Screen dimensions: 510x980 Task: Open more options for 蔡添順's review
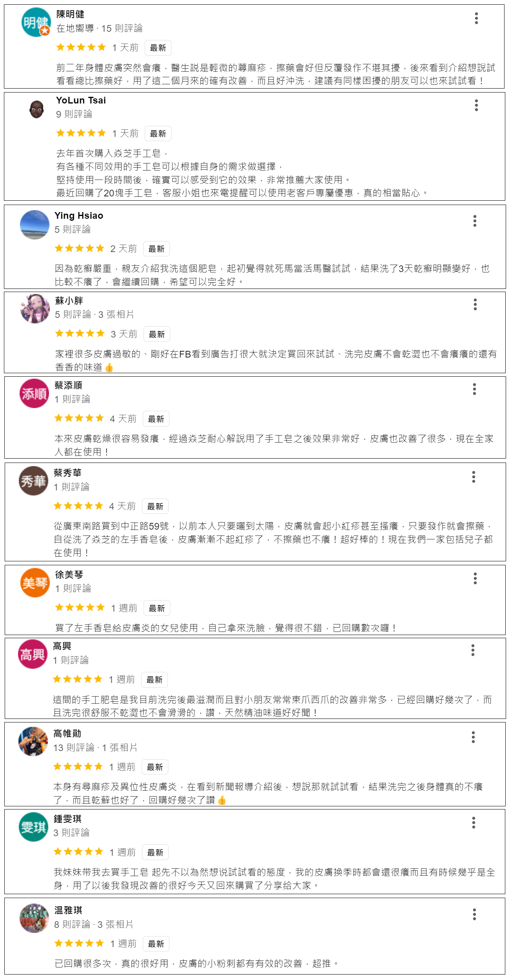[474, 389]
